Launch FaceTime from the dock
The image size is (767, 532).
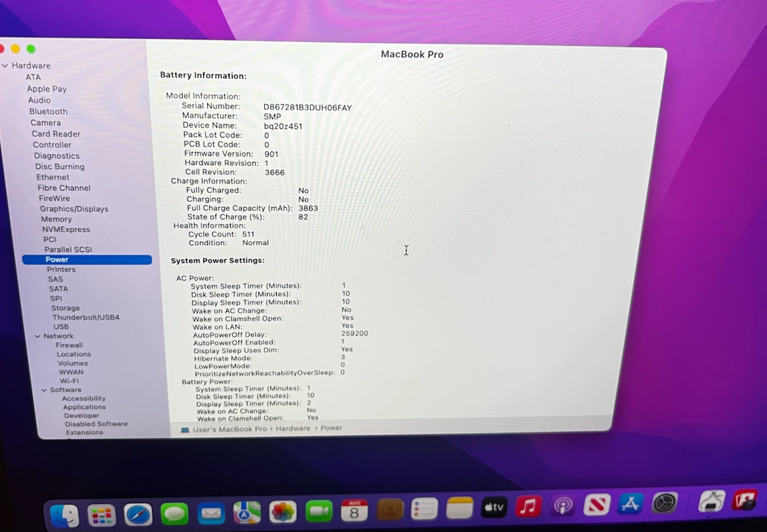[x=319, y=511]
